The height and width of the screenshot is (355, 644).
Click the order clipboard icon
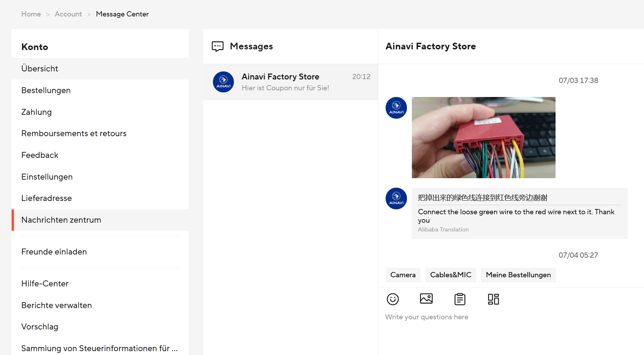pos(460,299)
